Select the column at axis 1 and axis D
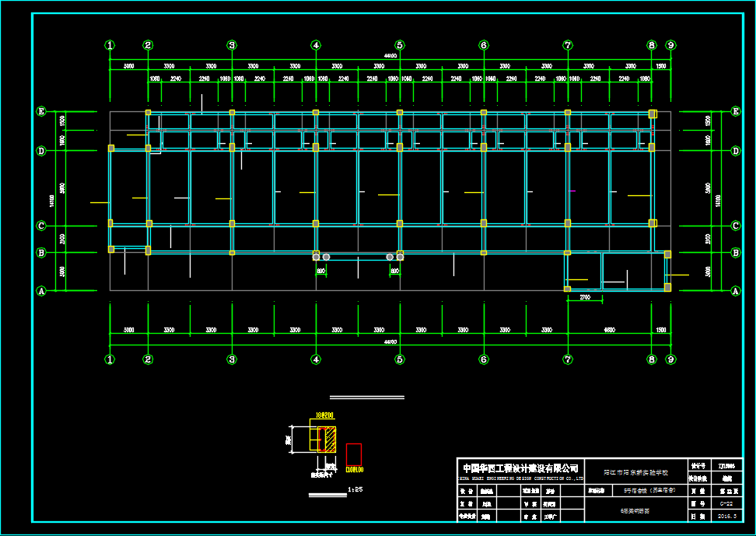Screen dimensions: 756x536 point(111,148)
